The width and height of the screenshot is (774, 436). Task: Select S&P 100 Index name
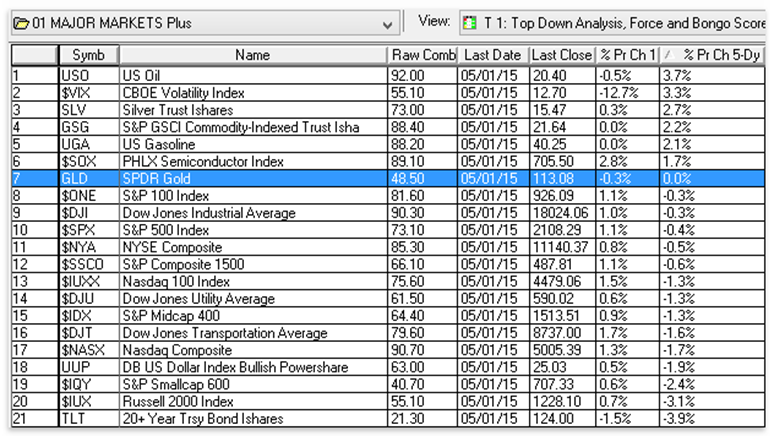pos(253,196)
